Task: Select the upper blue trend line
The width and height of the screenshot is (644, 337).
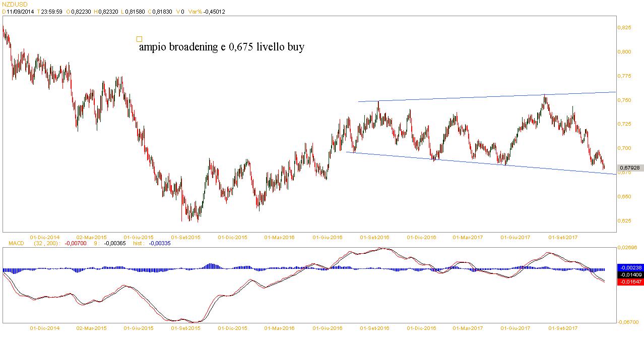Action: click(x=484, y=97)
